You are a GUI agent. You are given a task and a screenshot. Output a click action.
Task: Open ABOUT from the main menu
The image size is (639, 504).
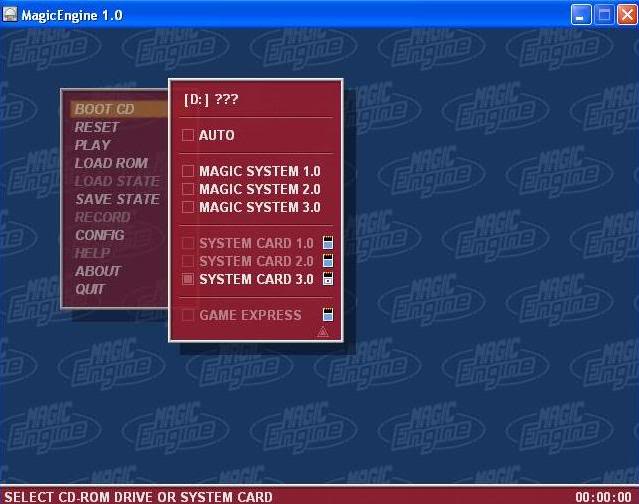[x=98, y=271]
